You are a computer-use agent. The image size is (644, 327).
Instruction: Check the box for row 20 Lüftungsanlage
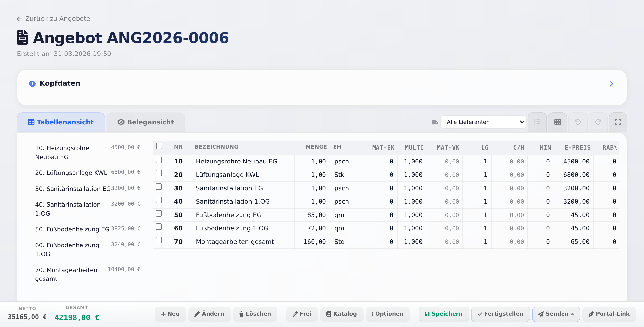pyautogui.click(x=159, y=173)
